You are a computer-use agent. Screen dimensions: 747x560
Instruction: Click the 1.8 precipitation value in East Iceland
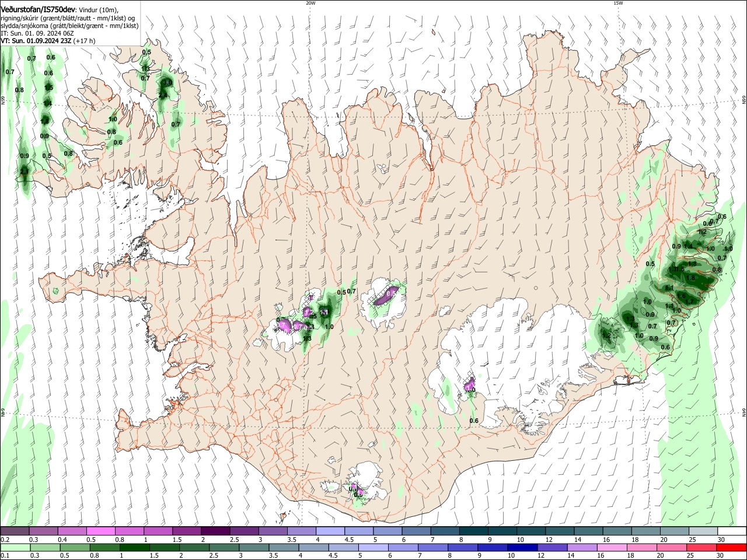pos(690,278)
